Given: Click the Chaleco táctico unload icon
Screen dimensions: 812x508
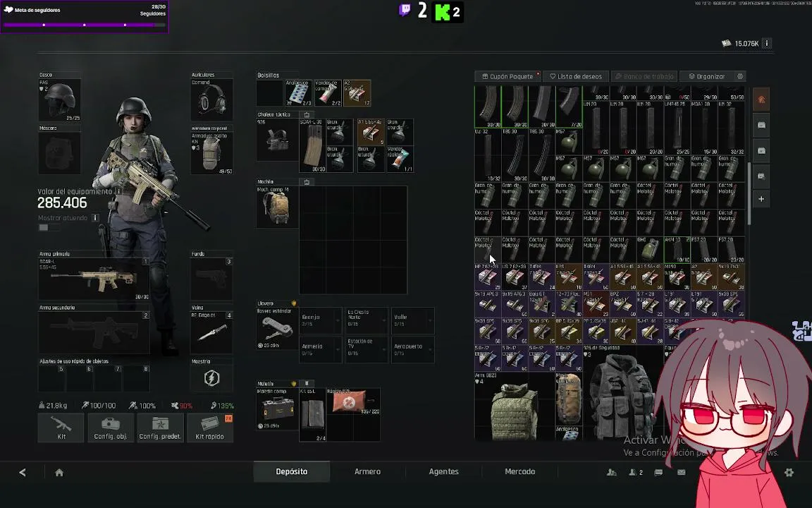Looking at the screenshot, I should (307, 114).
